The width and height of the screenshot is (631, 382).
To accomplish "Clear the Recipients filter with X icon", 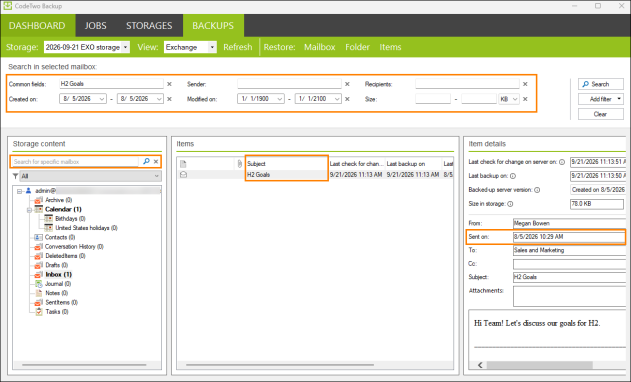I will tap(525, 84).
